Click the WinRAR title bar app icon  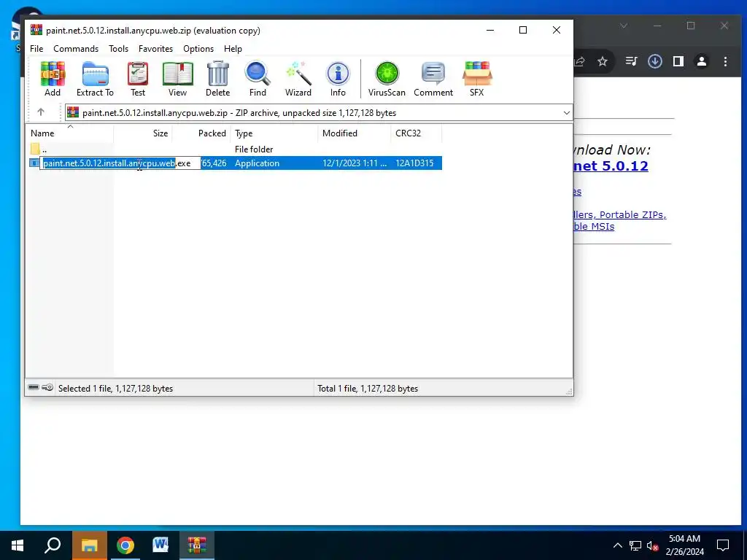(x=36, y=30)
